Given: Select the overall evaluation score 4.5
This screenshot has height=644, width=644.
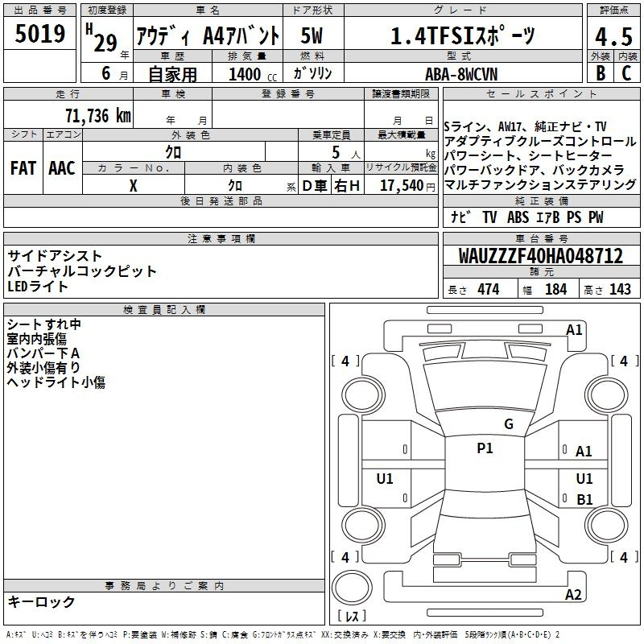Looking at the screenshot, I should [613, 36].
